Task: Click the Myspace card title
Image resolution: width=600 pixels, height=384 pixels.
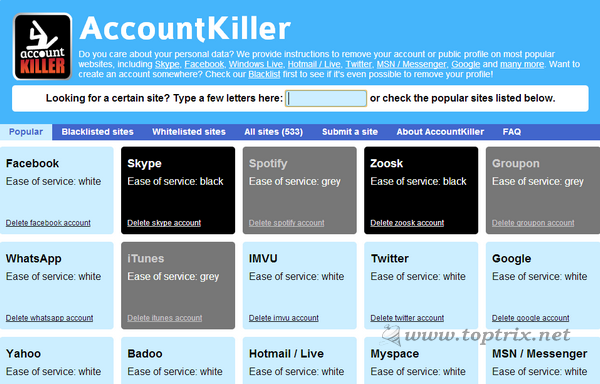Action: pyautogui.click(x=395, y=354)
